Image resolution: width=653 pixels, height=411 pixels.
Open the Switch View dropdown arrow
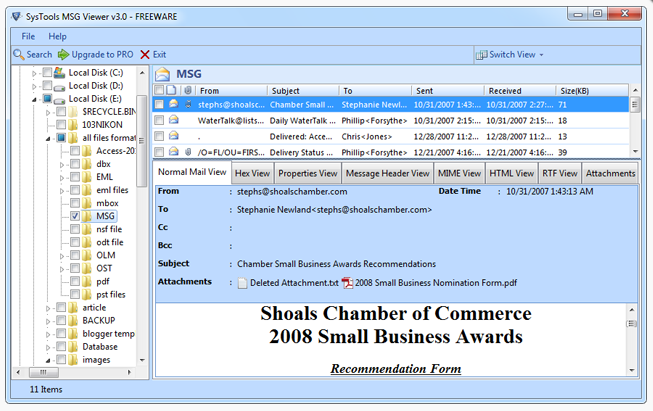pos(541,55)
